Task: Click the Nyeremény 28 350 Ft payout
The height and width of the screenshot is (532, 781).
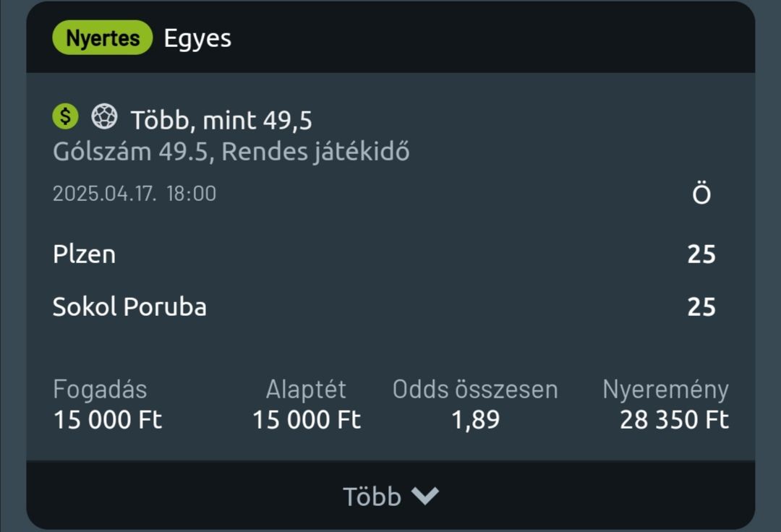Action: [x=674, y=419]
